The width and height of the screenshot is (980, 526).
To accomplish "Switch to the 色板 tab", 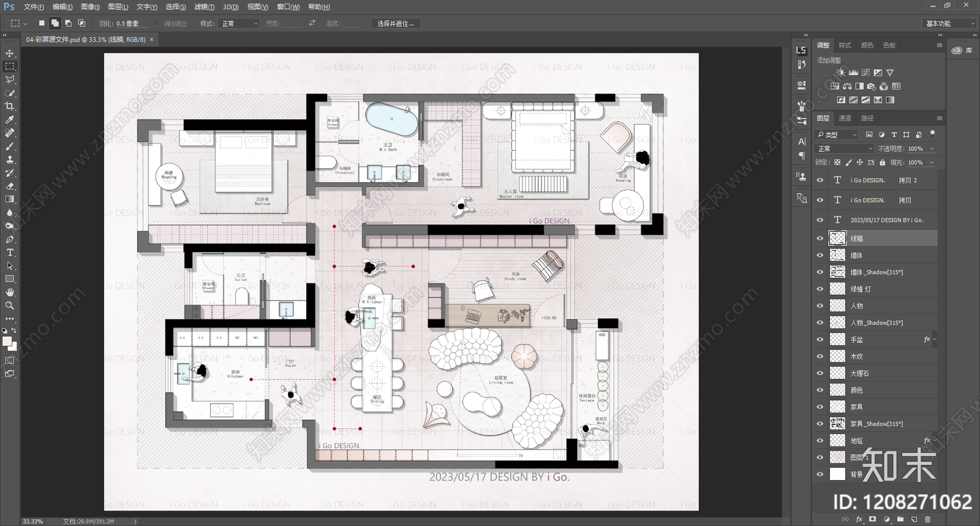I will coord(889,45).
